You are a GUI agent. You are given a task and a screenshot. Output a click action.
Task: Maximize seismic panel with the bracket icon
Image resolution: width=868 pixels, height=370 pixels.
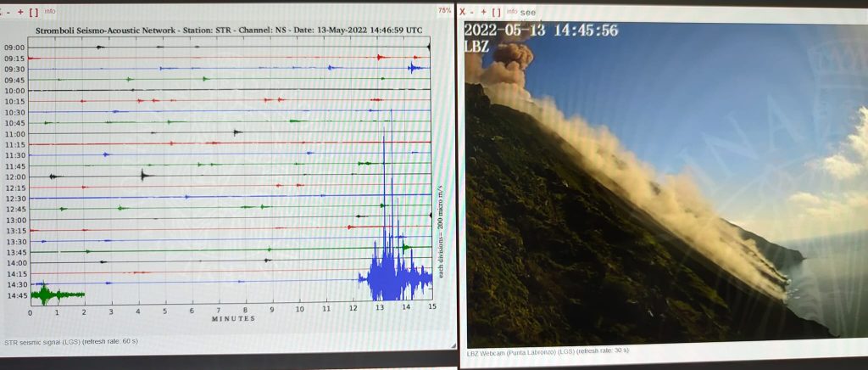[33, 12]
